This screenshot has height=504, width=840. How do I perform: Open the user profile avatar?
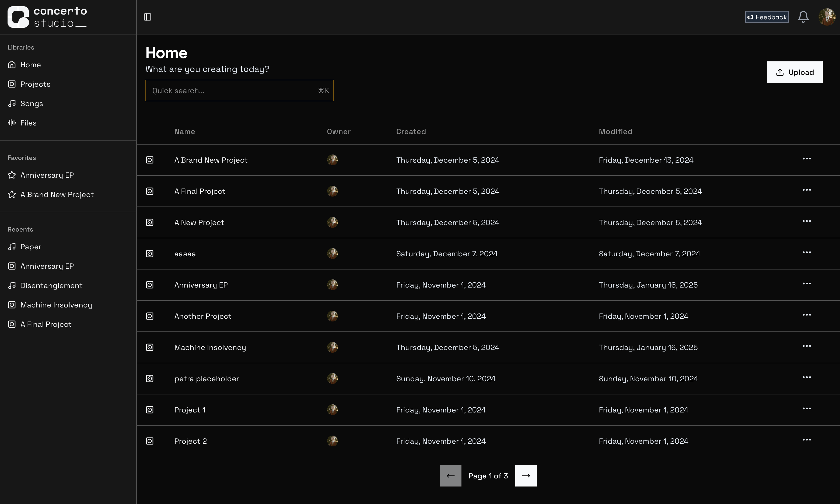point(827,17)
